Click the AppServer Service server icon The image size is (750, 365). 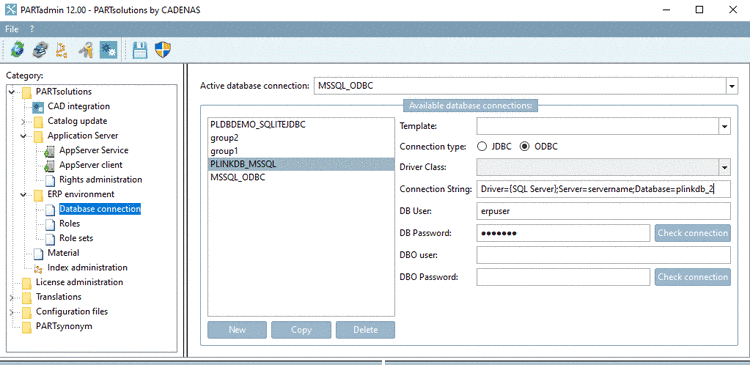[x=49, y=151]
